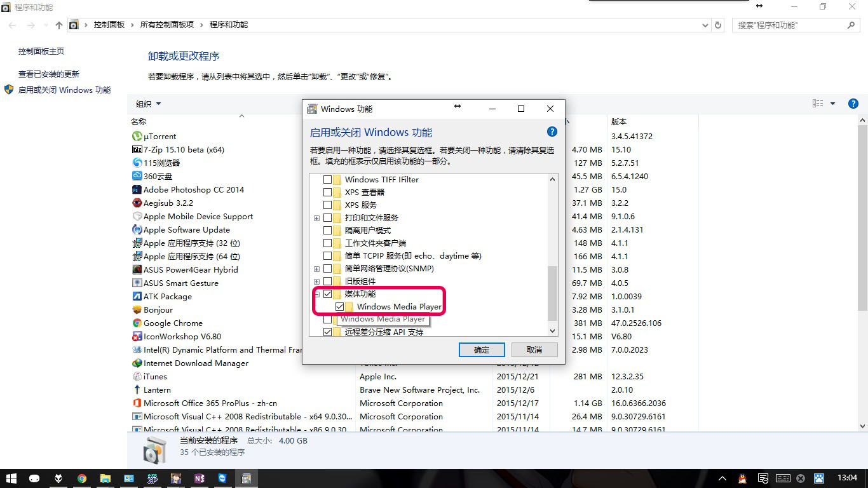Select the Lantern program icon
This screenshot has height=488, width=868.
pyautogui.click(x=137, y=390)
